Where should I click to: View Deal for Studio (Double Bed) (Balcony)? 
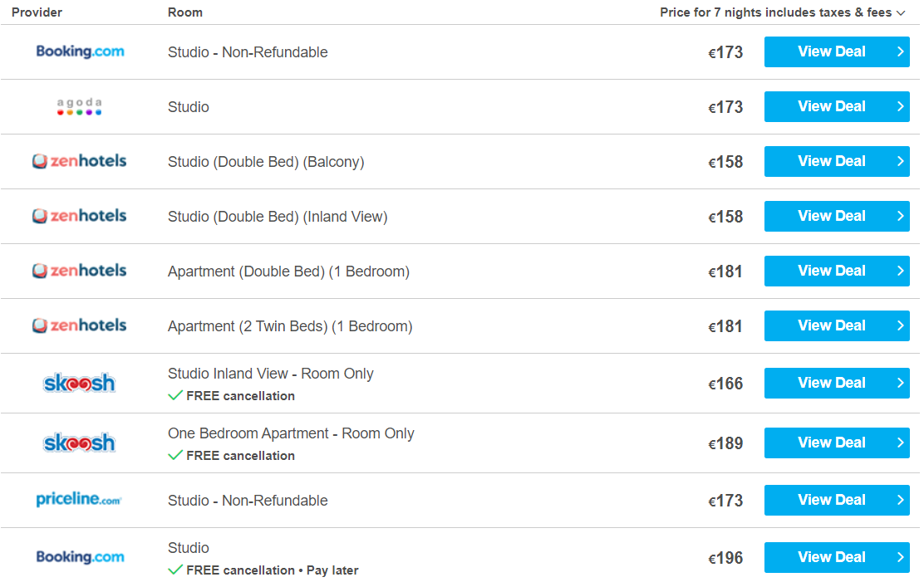point(837,161)
